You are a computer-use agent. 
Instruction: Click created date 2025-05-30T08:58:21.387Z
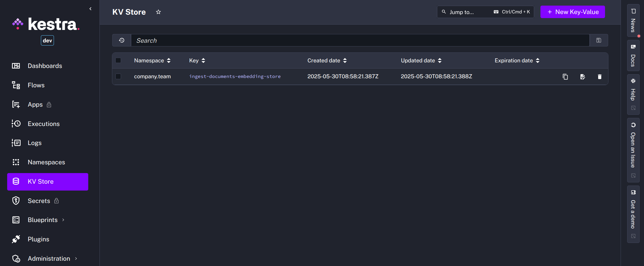343,76
